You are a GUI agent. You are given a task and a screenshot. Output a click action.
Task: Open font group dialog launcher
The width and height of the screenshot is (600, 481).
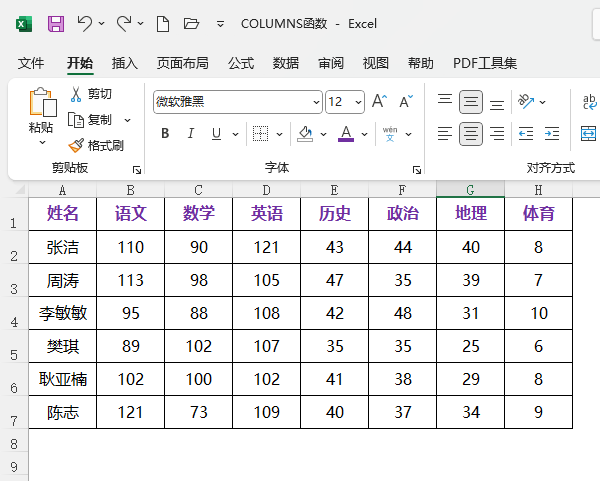(417, 170)
